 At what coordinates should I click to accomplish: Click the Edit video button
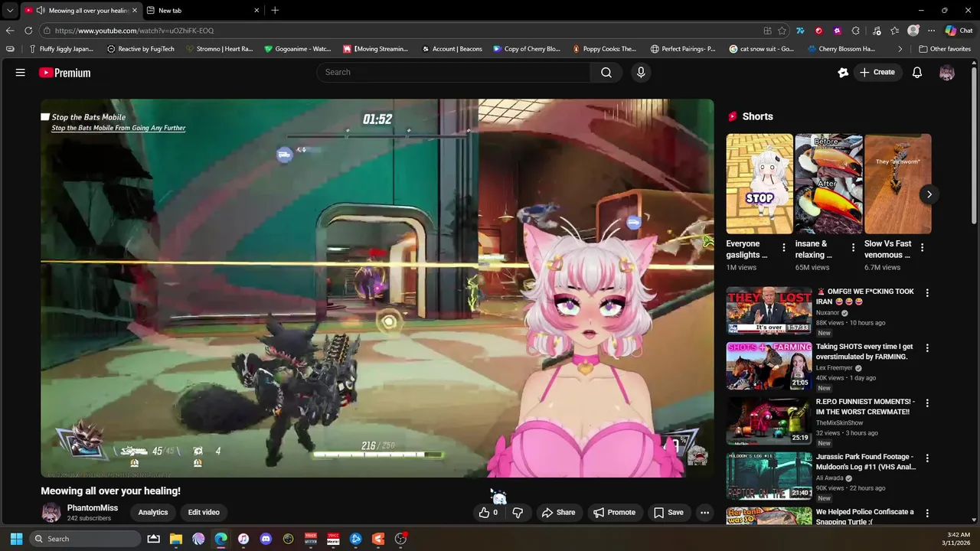tap(204, 513)
